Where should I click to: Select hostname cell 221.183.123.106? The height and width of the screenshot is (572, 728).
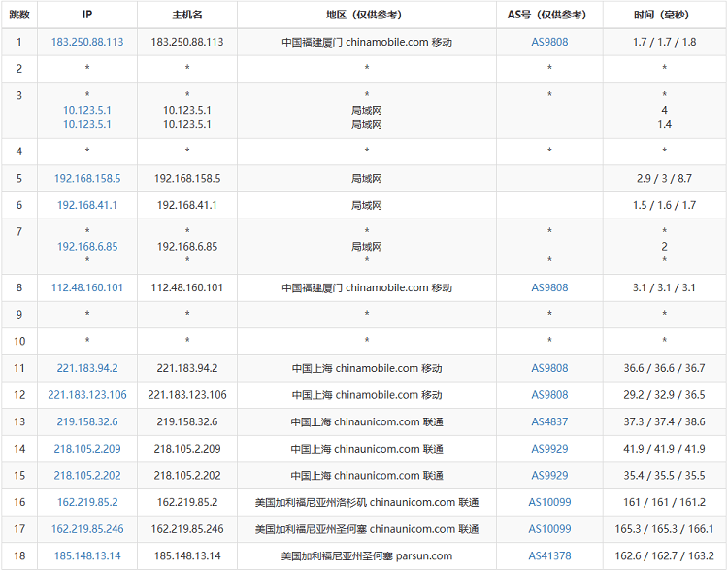pyautogui.click(x=187, y=395)
